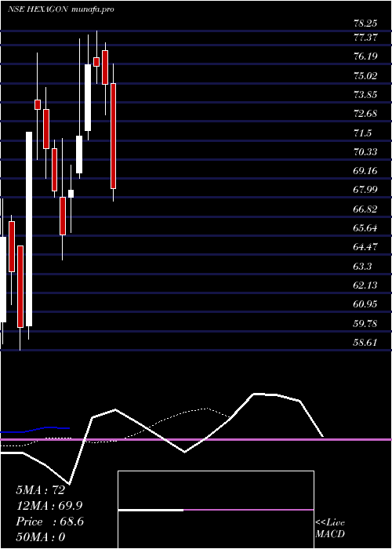Select the 69.16 price level label
392x549 pixels.
pos(365,170)
